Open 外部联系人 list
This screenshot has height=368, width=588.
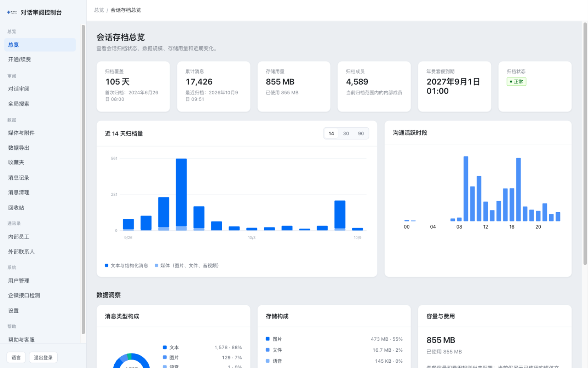tap(40, 252)
